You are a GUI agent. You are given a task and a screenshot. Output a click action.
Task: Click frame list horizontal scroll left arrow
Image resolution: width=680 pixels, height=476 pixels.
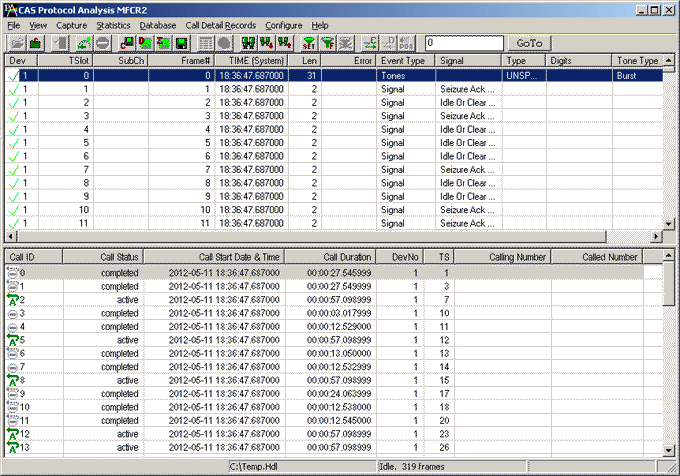pos(11,236)
